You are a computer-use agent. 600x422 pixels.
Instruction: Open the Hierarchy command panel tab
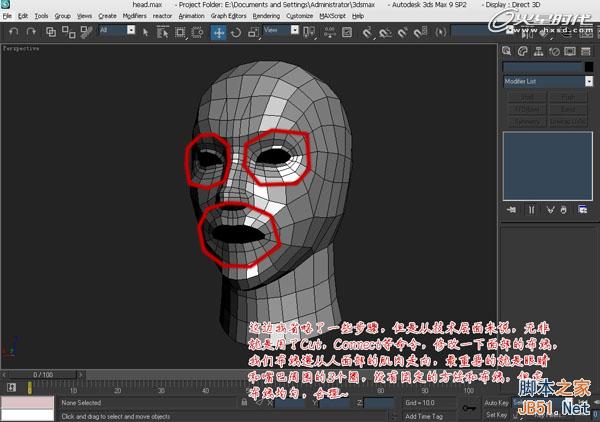click(540, 51)
